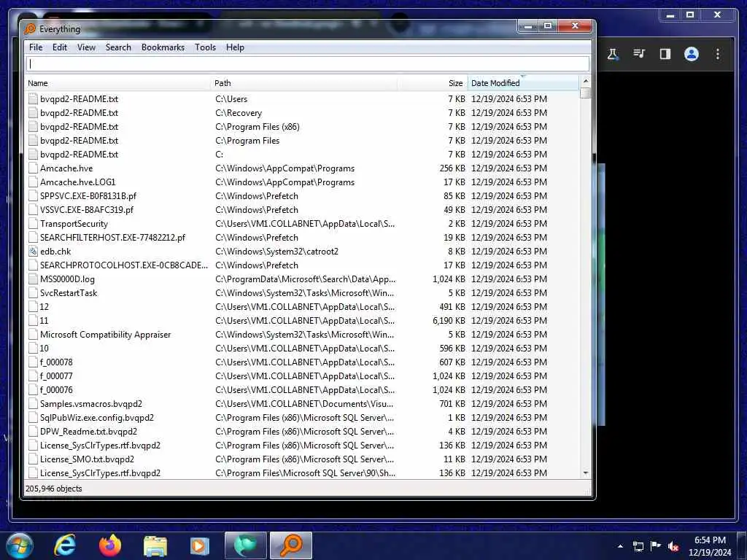
Task: Click the scrollbar down arrow in results
Action: pos(586,472)
